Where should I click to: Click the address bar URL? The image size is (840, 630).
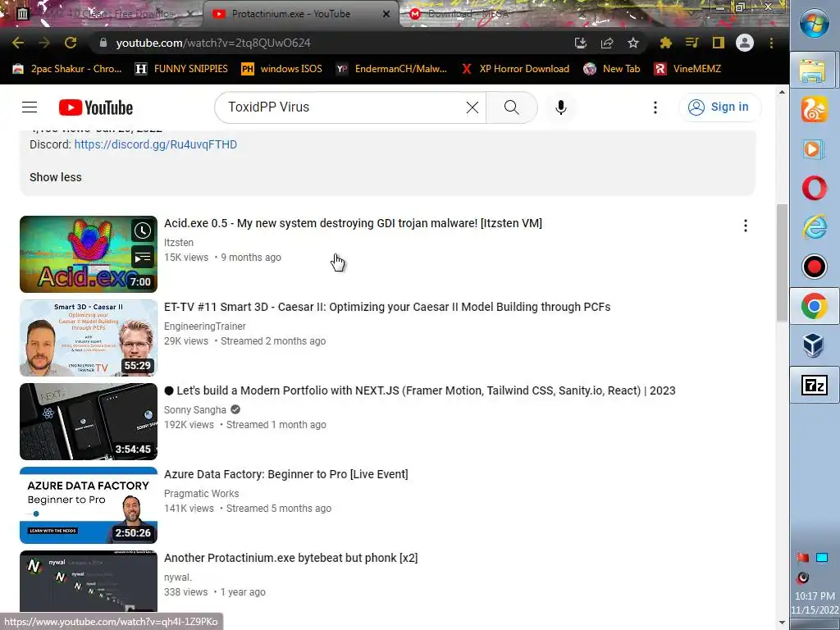point(213,43)
